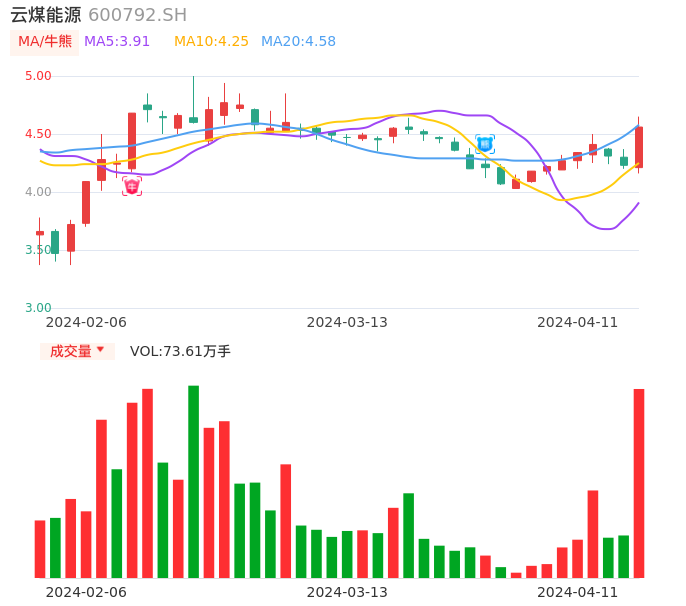Toggle the MA10 moving average legend

click(211, 42)
